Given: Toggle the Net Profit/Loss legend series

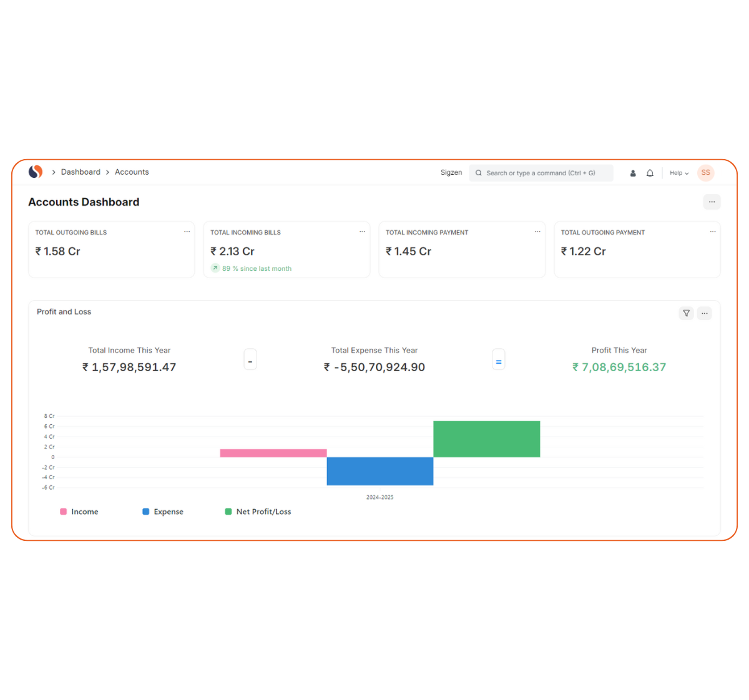Looking at the screenshot, I should coord(258,512).
